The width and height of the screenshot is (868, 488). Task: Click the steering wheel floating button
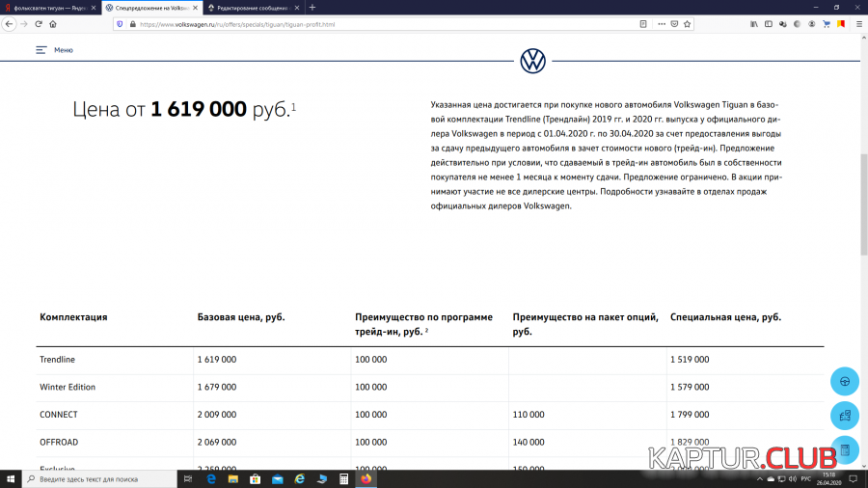click(845, 381)
